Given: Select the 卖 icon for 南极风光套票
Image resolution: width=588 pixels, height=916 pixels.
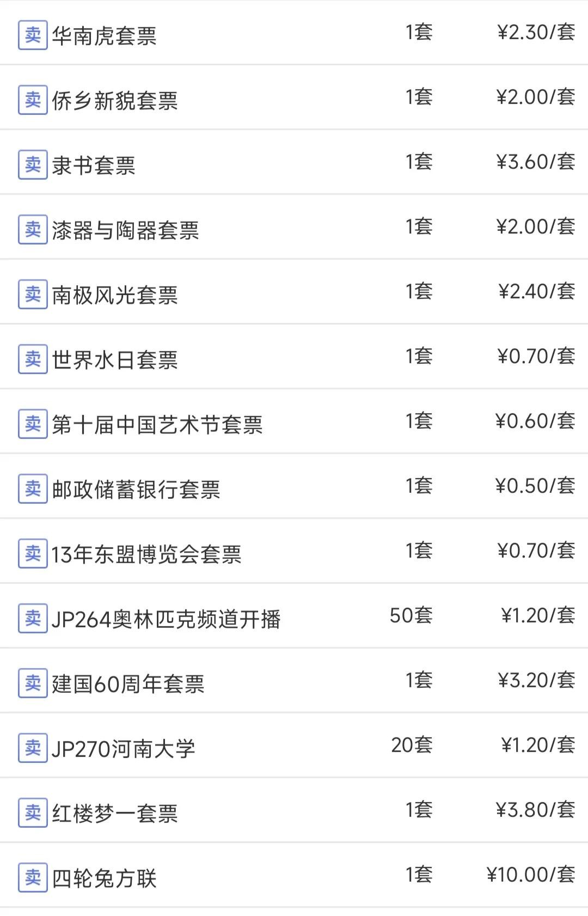Looking at the screenshot, I should (x=33, y=295).
